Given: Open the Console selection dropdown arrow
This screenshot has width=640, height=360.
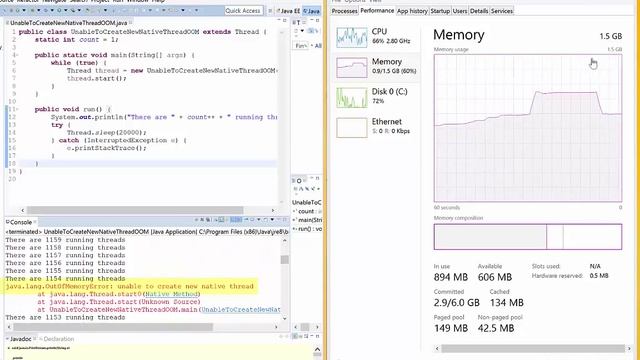Looking at the screenshot, I should point(272,220).
